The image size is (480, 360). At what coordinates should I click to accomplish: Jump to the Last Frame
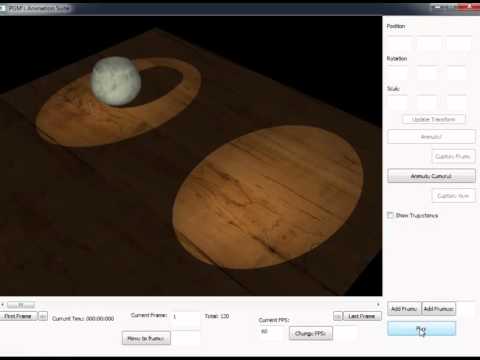click(362, 316)
